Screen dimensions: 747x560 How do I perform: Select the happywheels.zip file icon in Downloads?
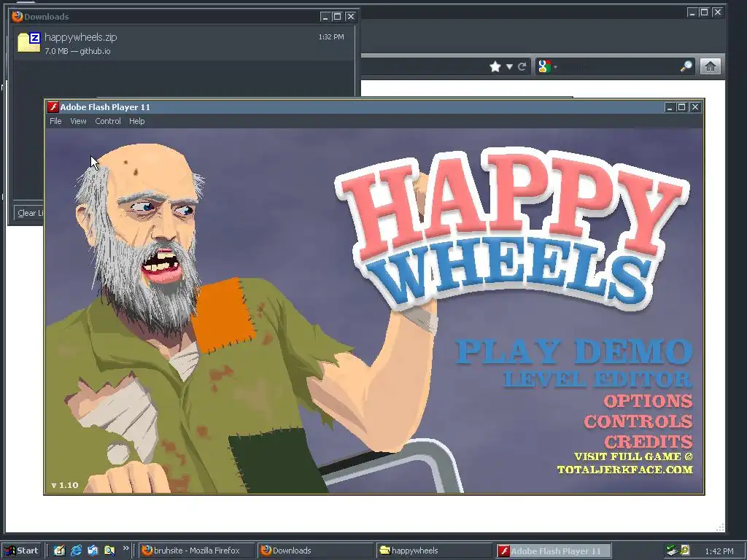[x=28, y=42]
